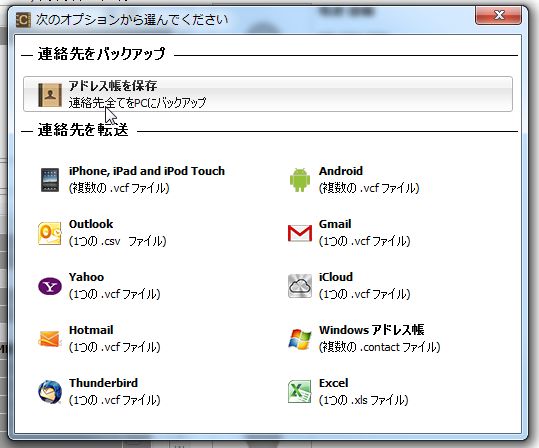The height and width of the screenshot is (448, 539).
Task: Click 連絡先全てをPCにバックアップ description text
Action: pyautogui.click(x=137, y=102)
